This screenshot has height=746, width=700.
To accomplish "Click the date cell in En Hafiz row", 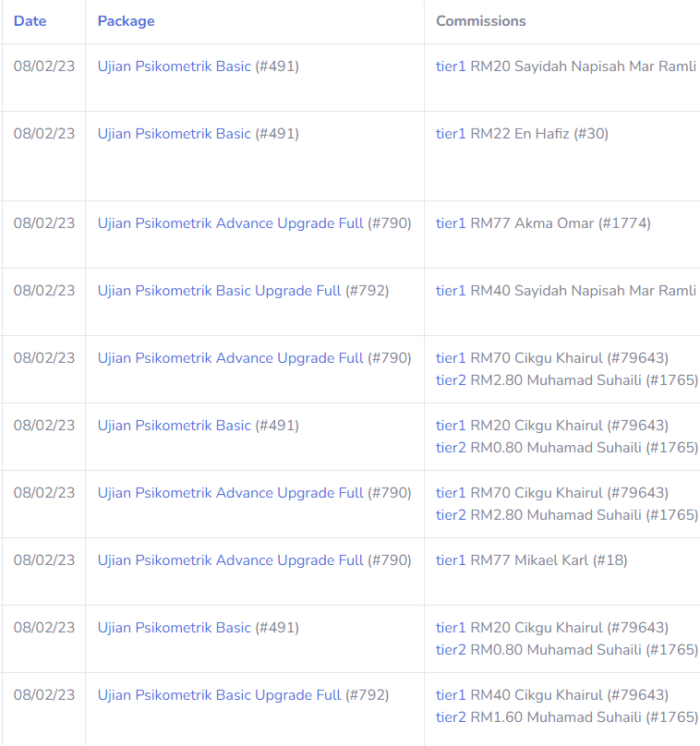I will [44, 134].
